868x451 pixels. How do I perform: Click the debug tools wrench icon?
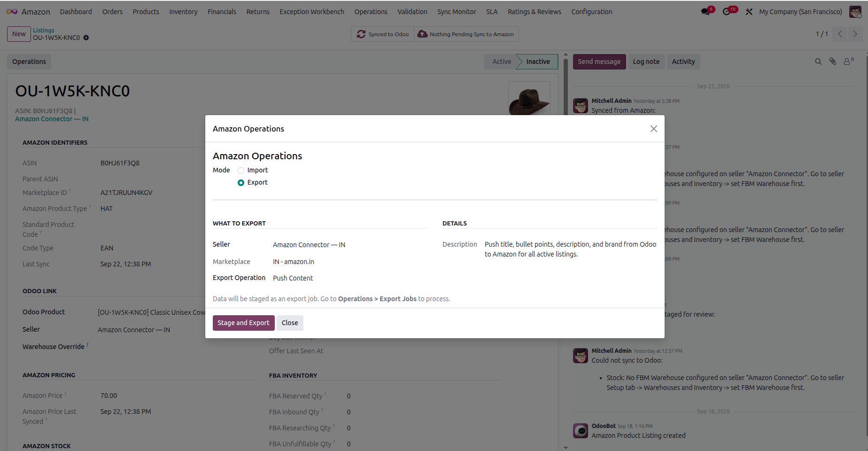point(749,12)
